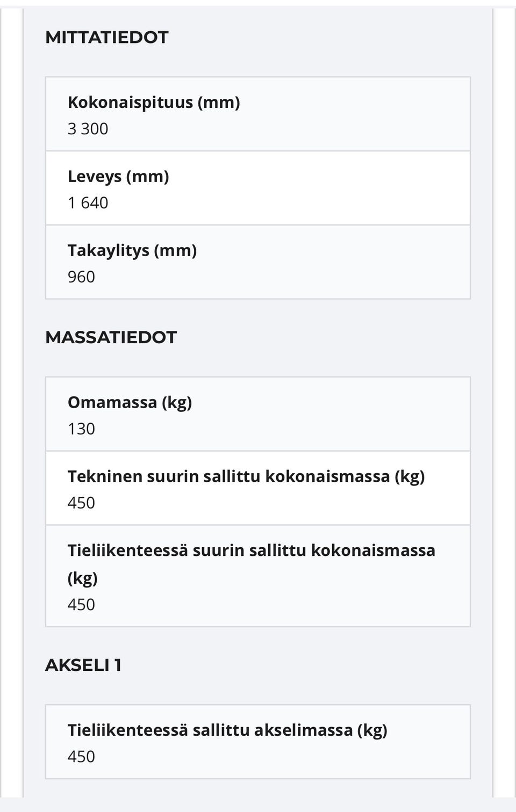Select the Leveys (mm) label
Image resolution: width=516 pixels, height=812 pixels.
(118, 176)
